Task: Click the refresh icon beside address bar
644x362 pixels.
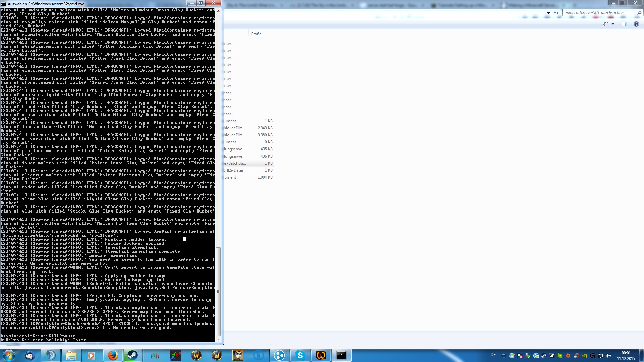Action: pyautogui.click(x=556, y=13)
